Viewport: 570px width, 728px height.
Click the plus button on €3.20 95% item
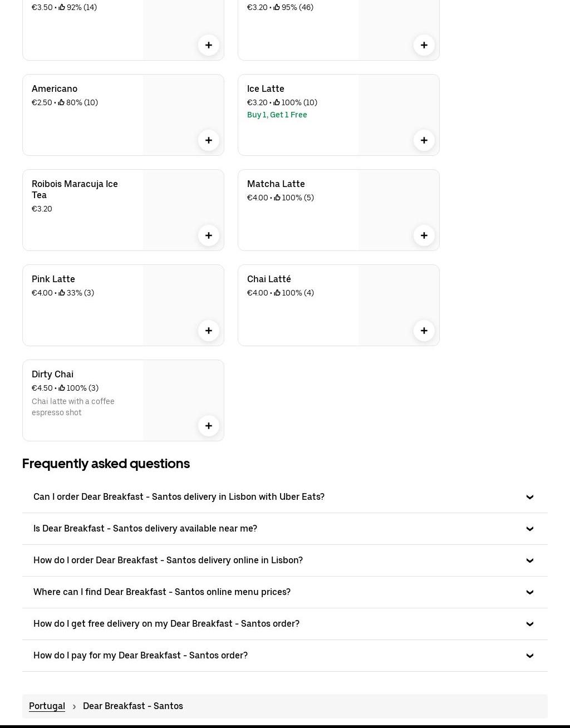(424, 45)
